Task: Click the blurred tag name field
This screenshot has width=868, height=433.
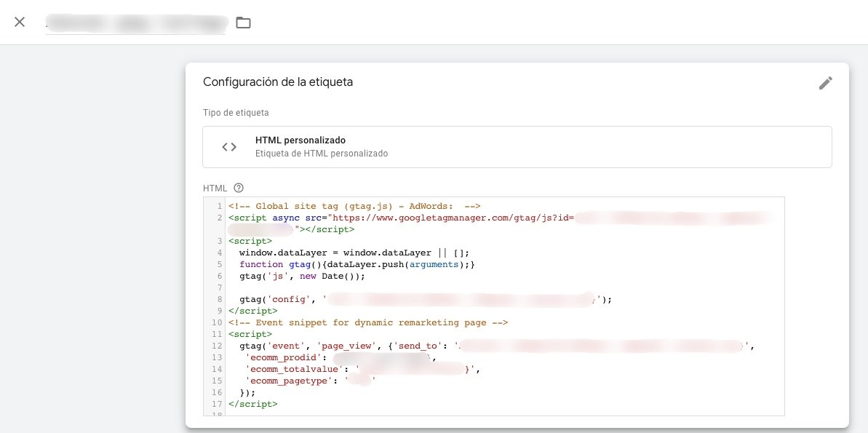Action: [x=135, y=23]
